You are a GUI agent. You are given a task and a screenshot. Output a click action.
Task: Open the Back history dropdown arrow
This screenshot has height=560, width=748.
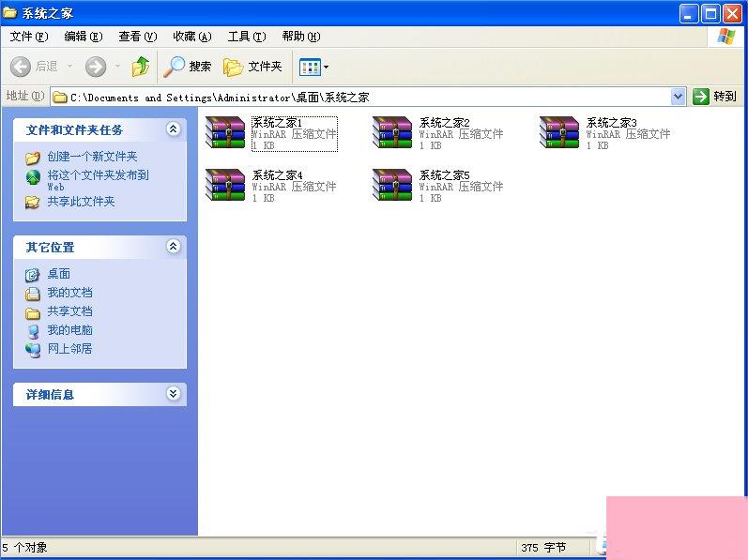pyautogui.click(x=70, y=66)
